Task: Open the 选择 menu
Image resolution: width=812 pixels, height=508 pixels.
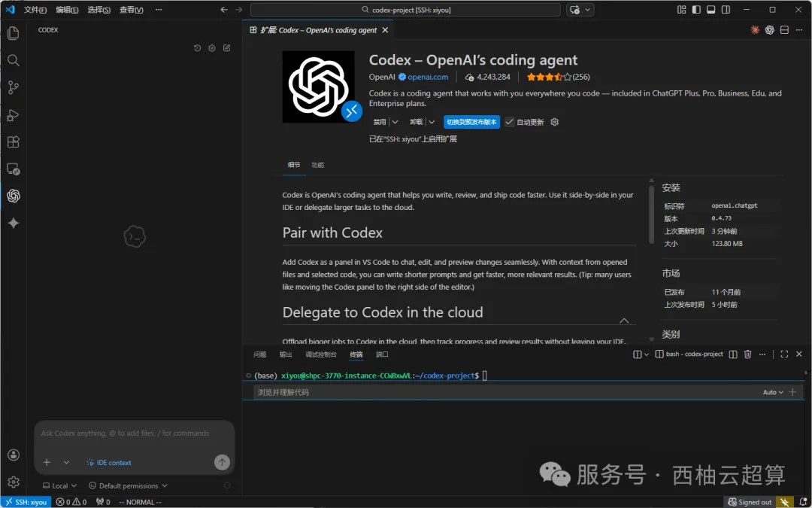Action: [x=99, y=10]
